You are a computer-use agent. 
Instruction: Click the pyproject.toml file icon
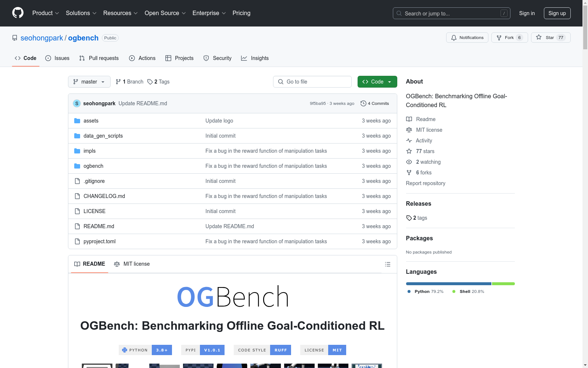coord(77,241)
